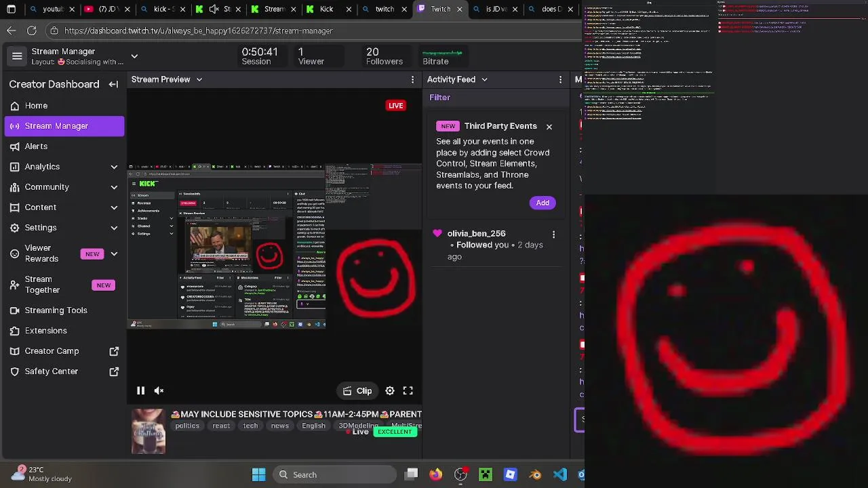Open the Windows Start menu
The width and height of the screenshot is (868, 488).
pos(258,475)
